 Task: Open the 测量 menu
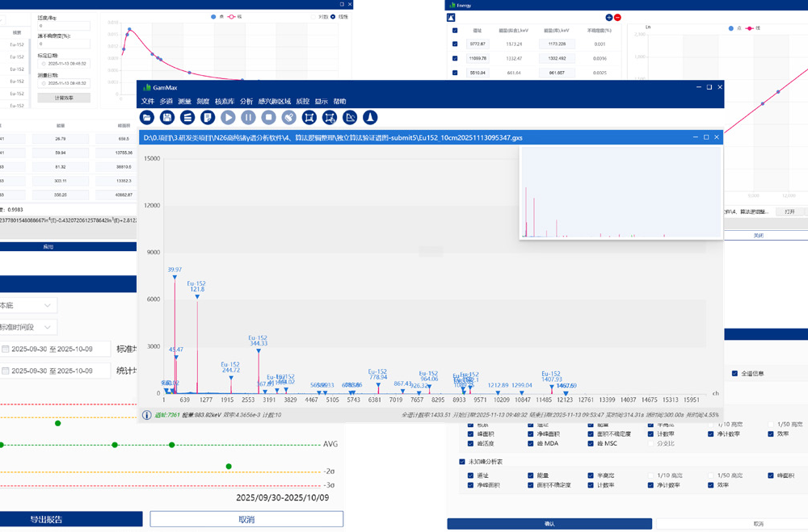click(x=184, y=102)
